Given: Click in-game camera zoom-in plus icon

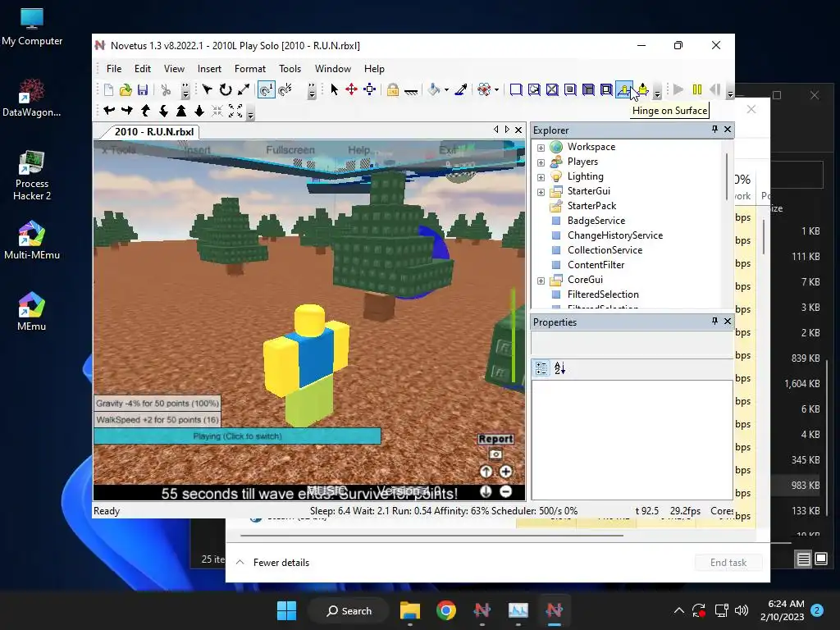Looking at the screenshot, I should point(505,472).
